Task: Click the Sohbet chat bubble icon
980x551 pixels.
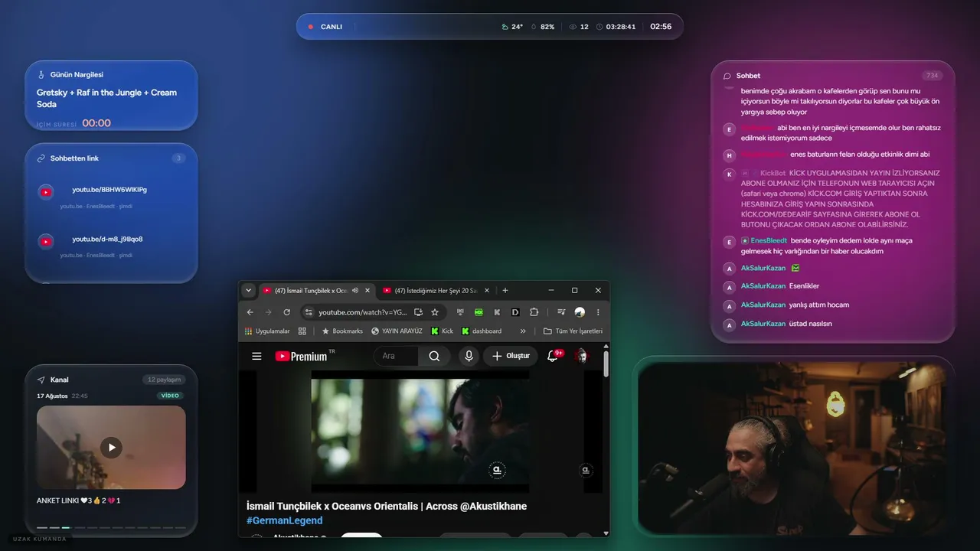Action: pos(727,76)
